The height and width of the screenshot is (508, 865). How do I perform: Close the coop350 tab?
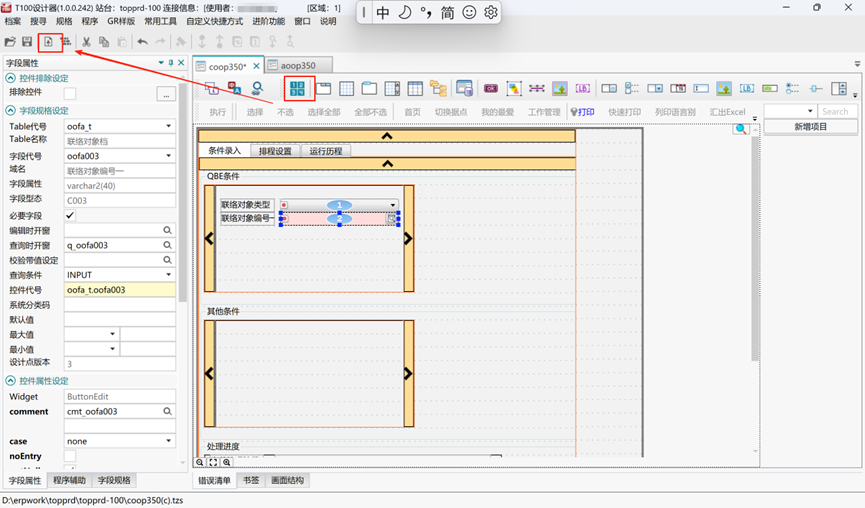click(257, 66)
